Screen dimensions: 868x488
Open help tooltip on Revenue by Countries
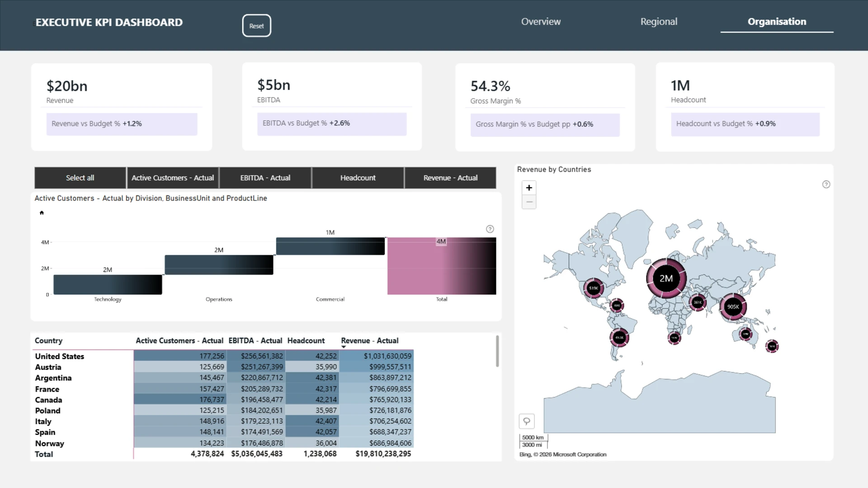point(826,184)
